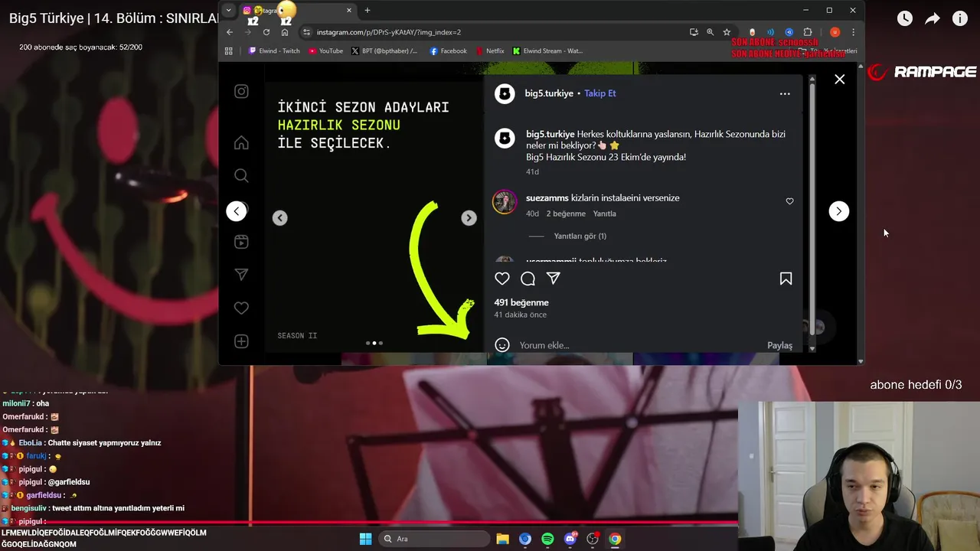980x551 pixels.
Task: Open the Elwind Stream bookmark
Action: pyautogui.click(x=547, y=51)
